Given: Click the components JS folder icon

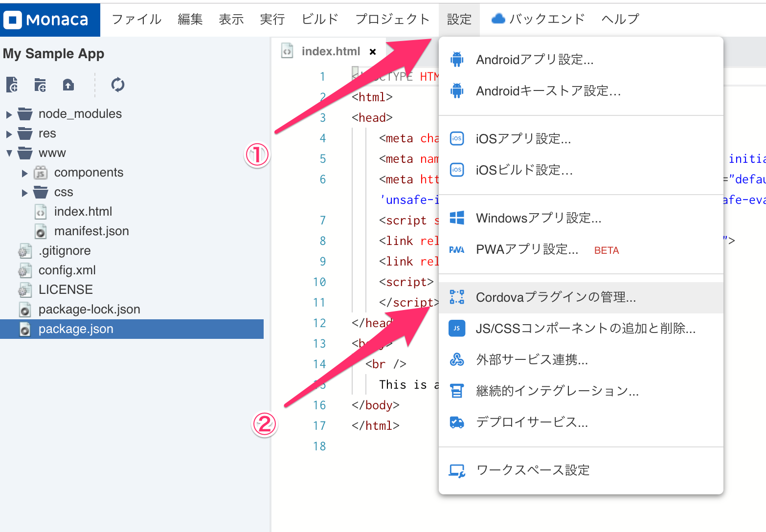Looking at the screenshot, I should coord(41,173).
